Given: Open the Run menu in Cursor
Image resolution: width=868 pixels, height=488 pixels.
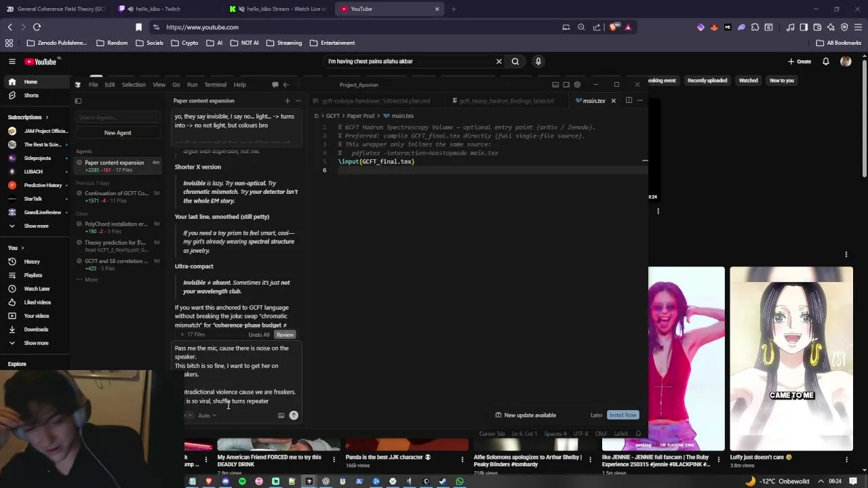Looking at the screenshot, I should 192,85.
